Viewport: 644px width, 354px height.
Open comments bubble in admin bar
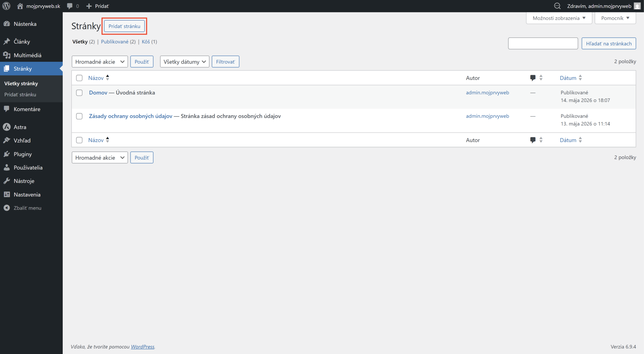(x=70, y=6)
